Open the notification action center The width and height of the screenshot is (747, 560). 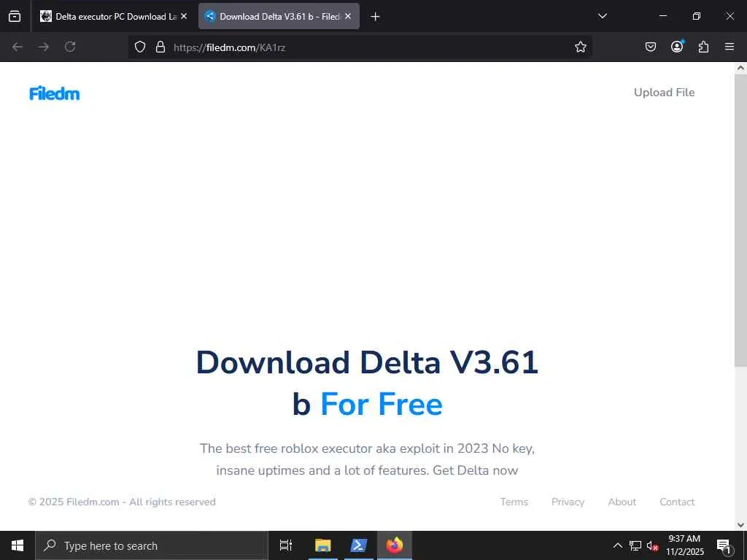724,545
